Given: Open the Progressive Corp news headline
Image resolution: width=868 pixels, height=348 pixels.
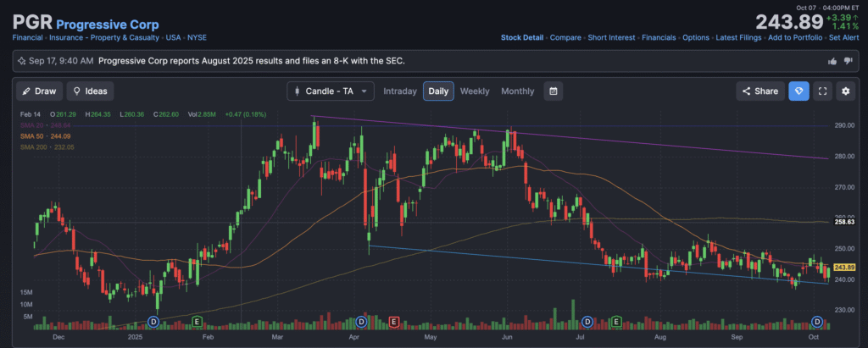Looking at the screenshot, I should click(251, 61).
